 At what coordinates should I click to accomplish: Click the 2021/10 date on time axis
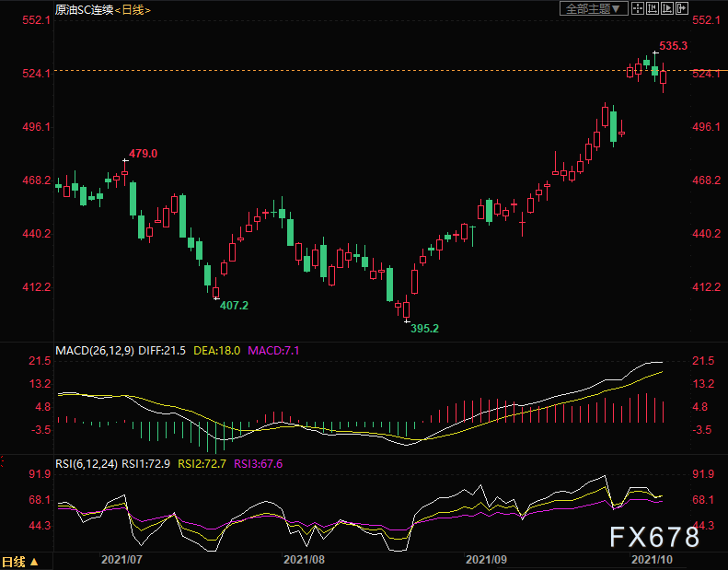pos(651,559)
